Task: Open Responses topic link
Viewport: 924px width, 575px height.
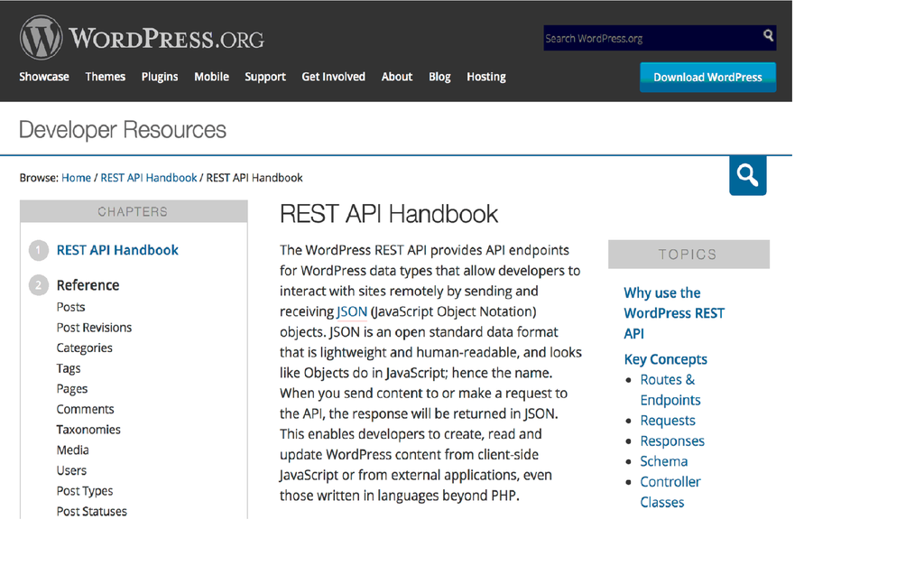Action: click(x=672, y=441)
